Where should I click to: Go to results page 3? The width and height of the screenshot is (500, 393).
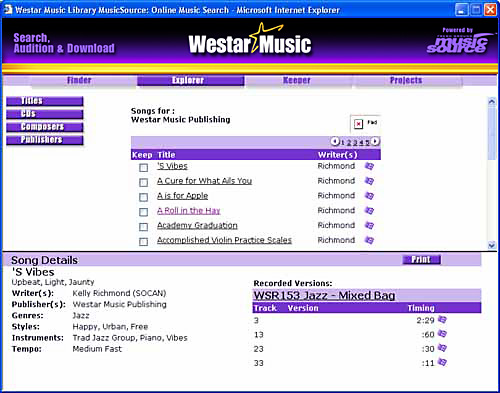(x=355, y=143)
